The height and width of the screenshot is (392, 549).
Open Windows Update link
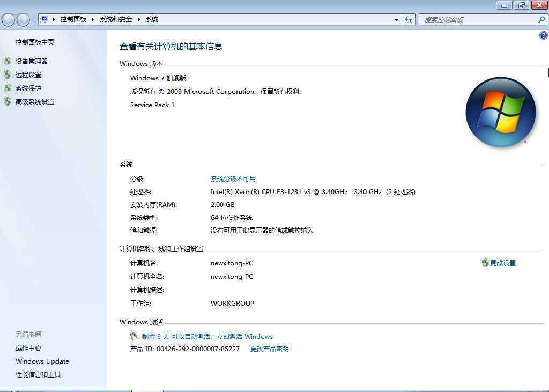click(x=42, y=361)
